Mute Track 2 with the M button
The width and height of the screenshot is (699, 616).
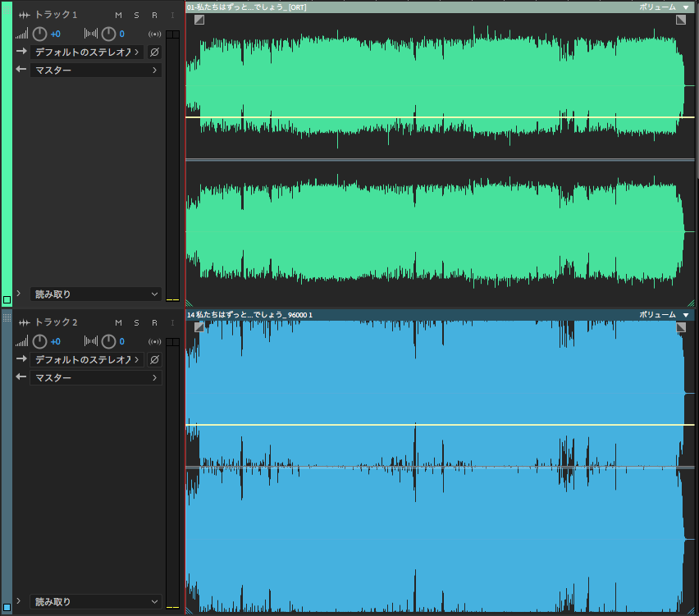pyautogui.click(x=118, y=322)
